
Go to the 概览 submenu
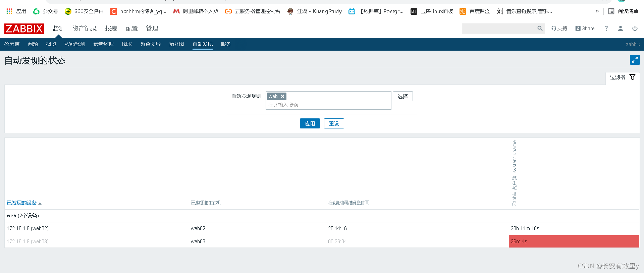coord(51,44)
